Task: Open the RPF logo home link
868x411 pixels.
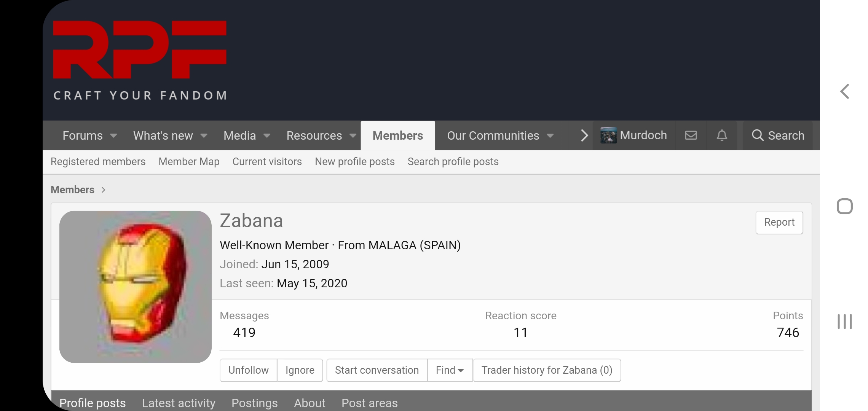Action: click(140, 60)
